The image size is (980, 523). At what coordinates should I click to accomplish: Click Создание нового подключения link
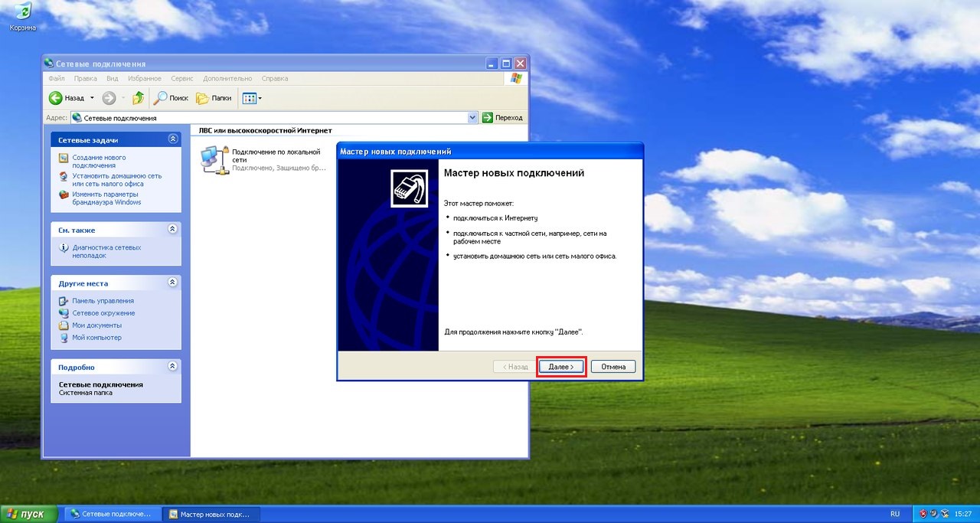click(x=100, y=162)
